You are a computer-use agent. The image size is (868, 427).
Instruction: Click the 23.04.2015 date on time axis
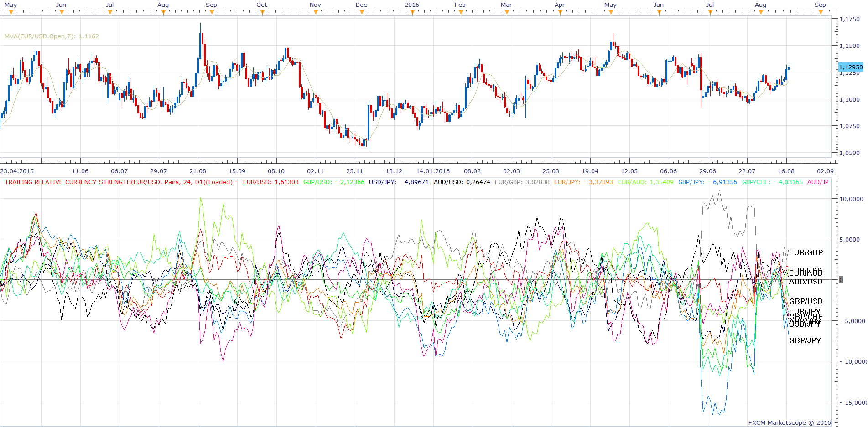(17, 171)
